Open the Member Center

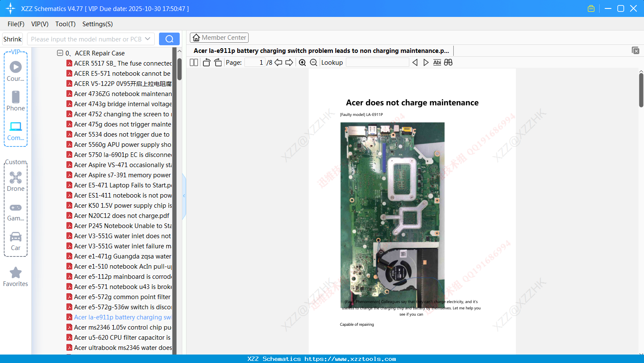219,38
